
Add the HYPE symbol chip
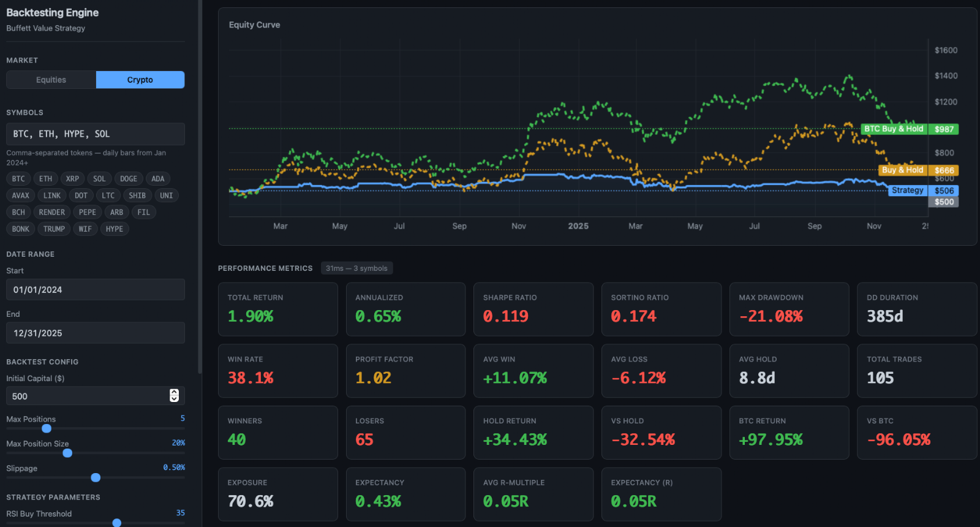(x=115, y=229)
